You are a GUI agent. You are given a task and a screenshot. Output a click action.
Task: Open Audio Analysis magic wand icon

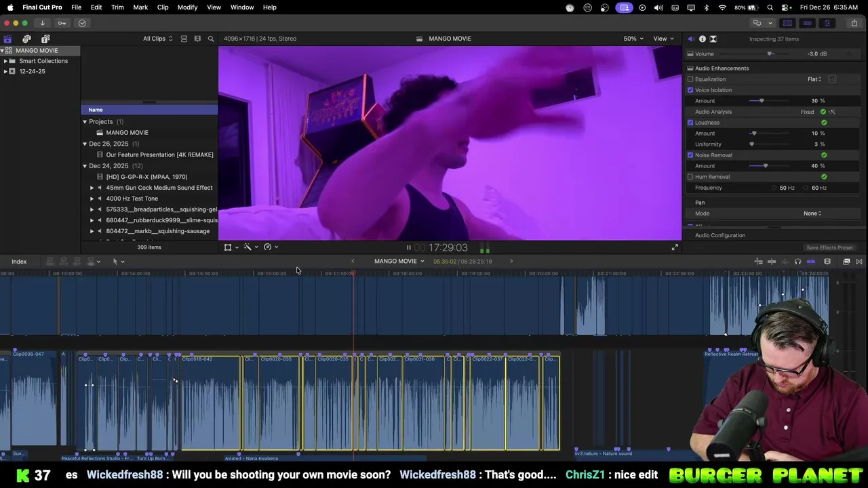(x=832, y=112)
